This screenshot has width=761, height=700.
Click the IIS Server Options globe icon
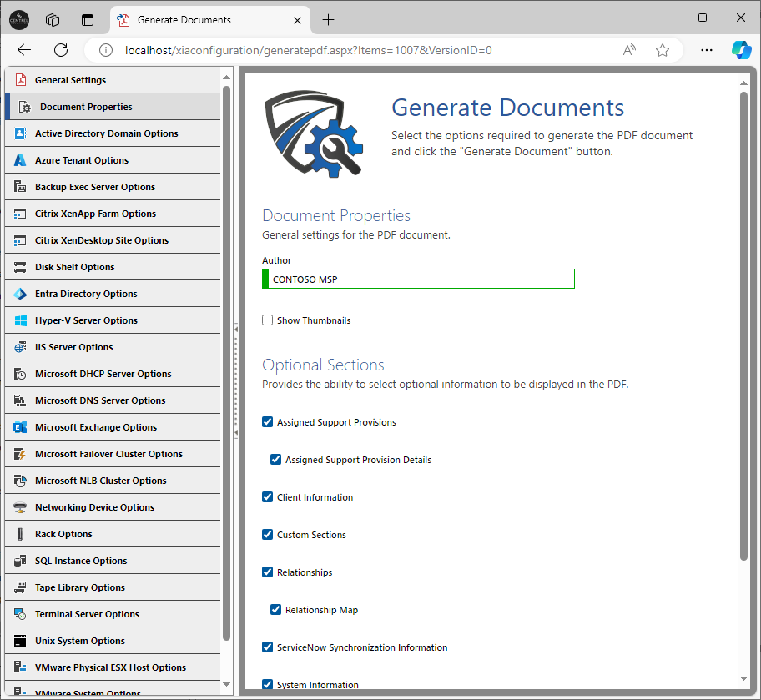point(20,347)
